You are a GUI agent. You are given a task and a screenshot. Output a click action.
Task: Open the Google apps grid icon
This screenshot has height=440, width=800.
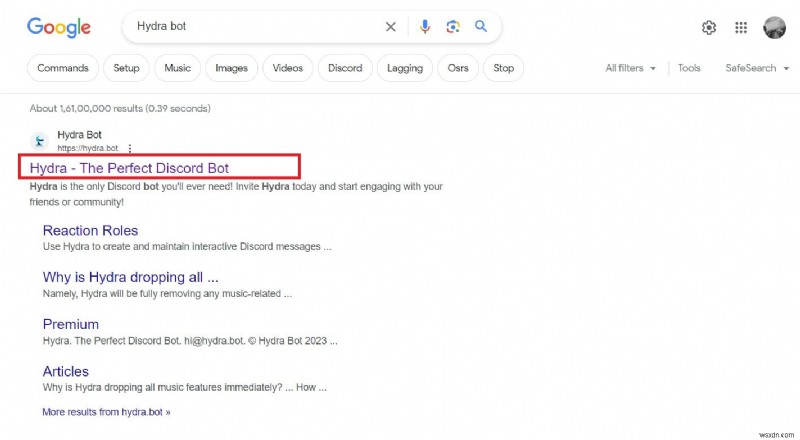pyautogui.click(x=741, y=27)
